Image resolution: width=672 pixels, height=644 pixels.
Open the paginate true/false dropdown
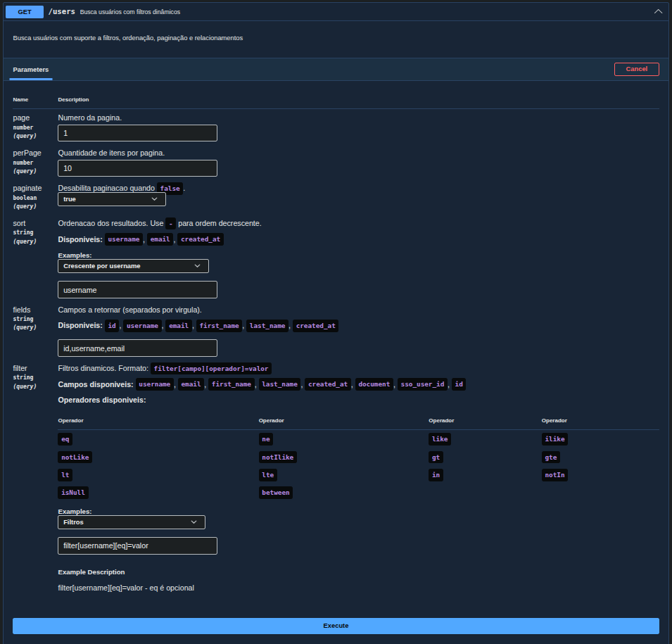click(x=112, y=199)
